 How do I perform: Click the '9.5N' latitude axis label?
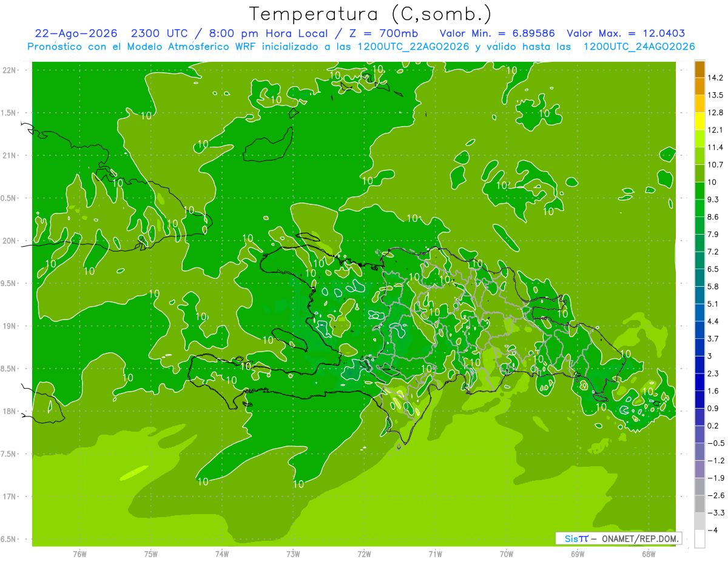tap(8, 284)
